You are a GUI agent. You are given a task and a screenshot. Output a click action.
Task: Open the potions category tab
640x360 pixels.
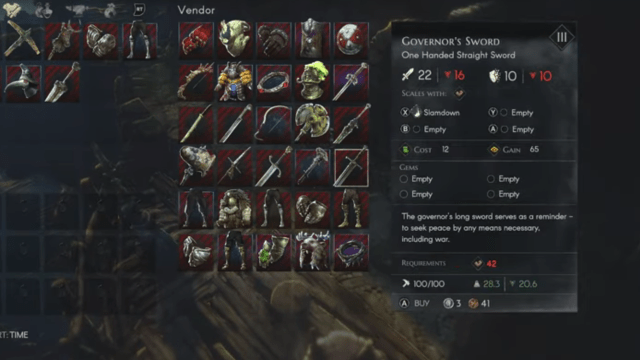pyautogui.click(x=43, y=10)
